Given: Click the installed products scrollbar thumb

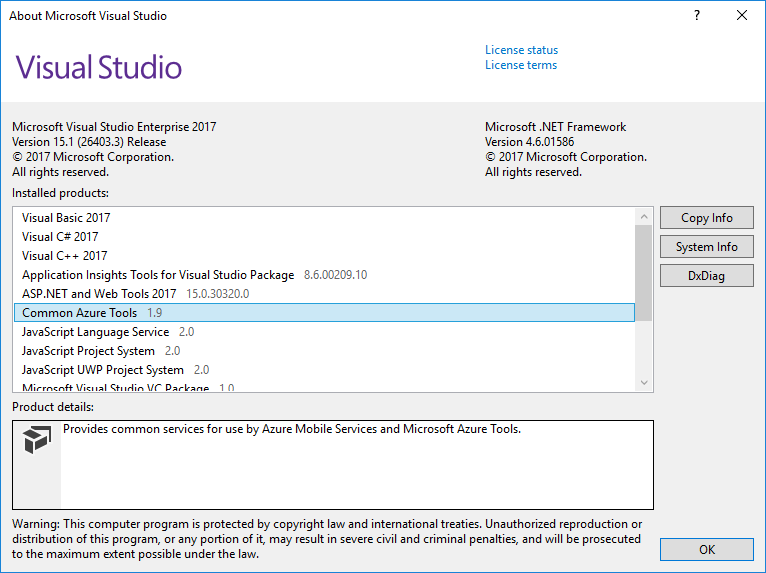Looking at the screenshot, I should pos(644,273).
